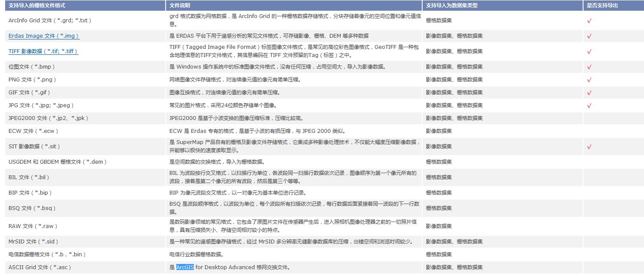Select the MrSID 文件 (*.sid) cell
644x276 pixels.
pos(33,242)
